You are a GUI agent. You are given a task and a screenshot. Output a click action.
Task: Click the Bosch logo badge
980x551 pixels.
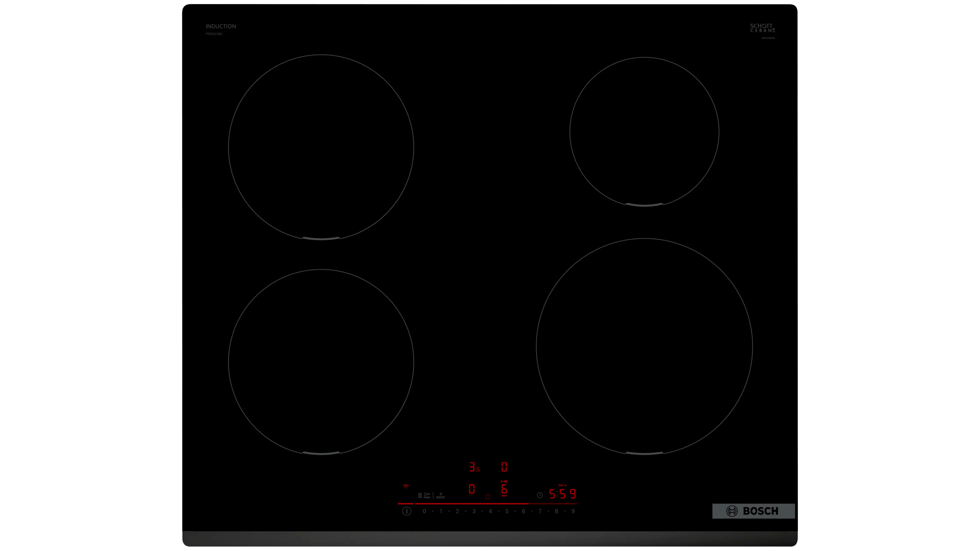point(753,511)
